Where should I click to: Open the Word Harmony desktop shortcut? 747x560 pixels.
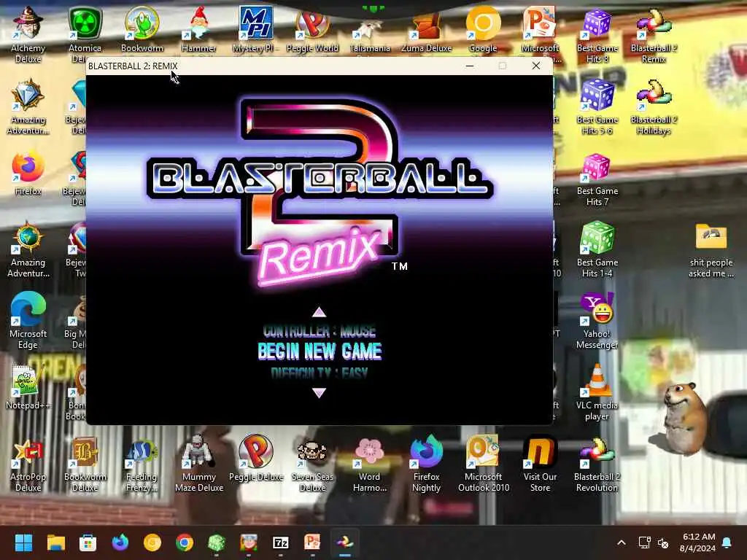pyautogui.click(x=370, y=464)
